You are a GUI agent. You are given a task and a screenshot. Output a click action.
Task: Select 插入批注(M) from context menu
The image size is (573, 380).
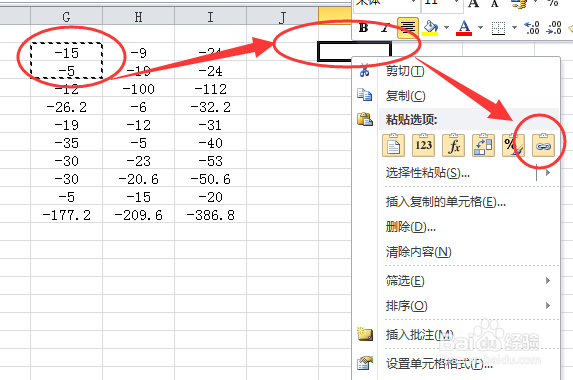point(457,334)
